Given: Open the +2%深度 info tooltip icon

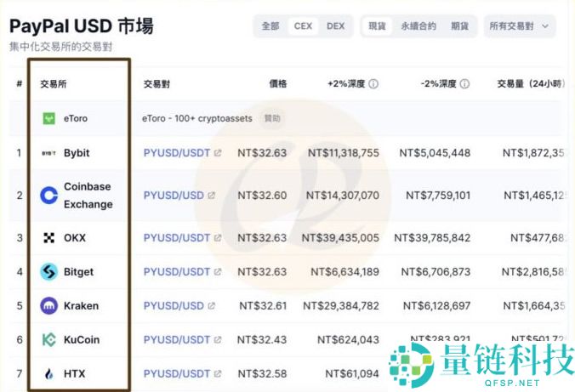Looking at the screenshot, I should [373, 84].
